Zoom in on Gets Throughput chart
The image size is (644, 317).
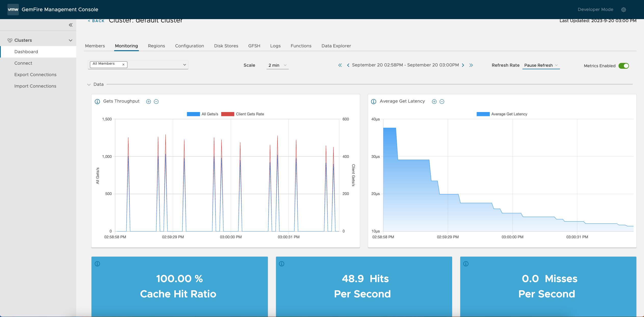coord(149,102)
